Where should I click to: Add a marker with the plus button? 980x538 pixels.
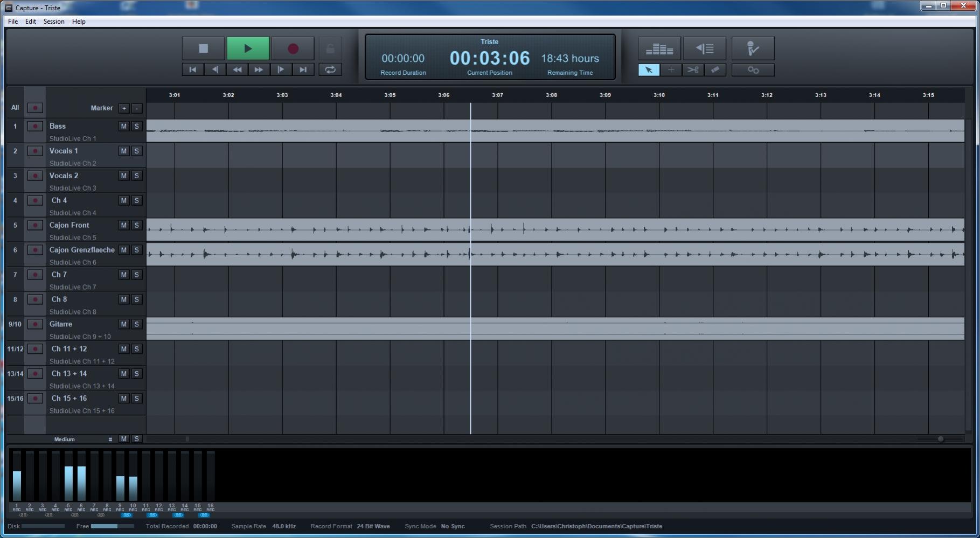click(x=124, y=108)
